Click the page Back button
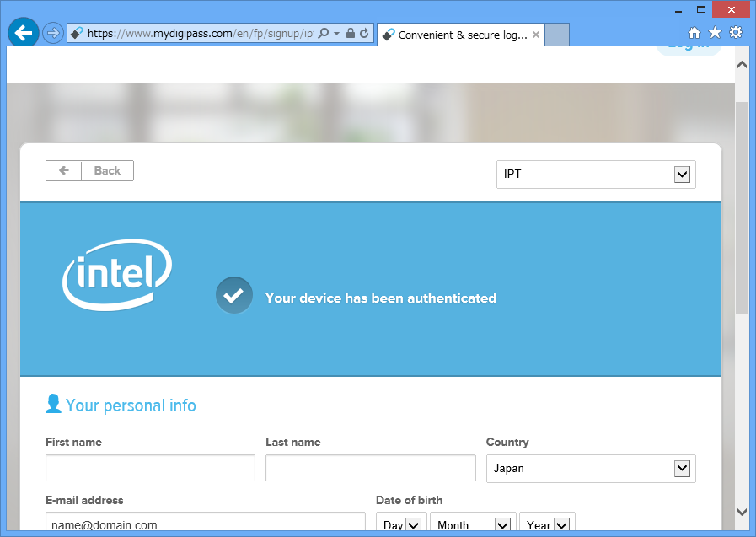Screen dimensions: 756x537 coord(89,170)
